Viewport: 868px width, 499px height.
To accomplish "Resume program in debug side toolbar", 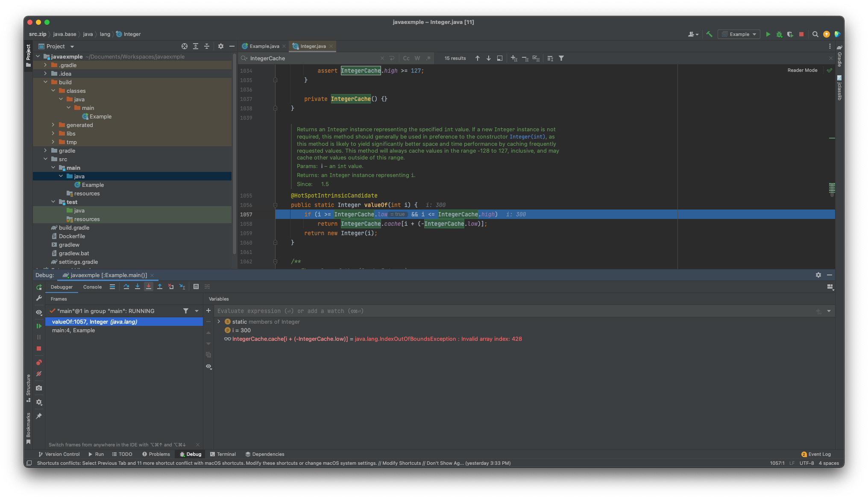I will click(x=39, y=326).
